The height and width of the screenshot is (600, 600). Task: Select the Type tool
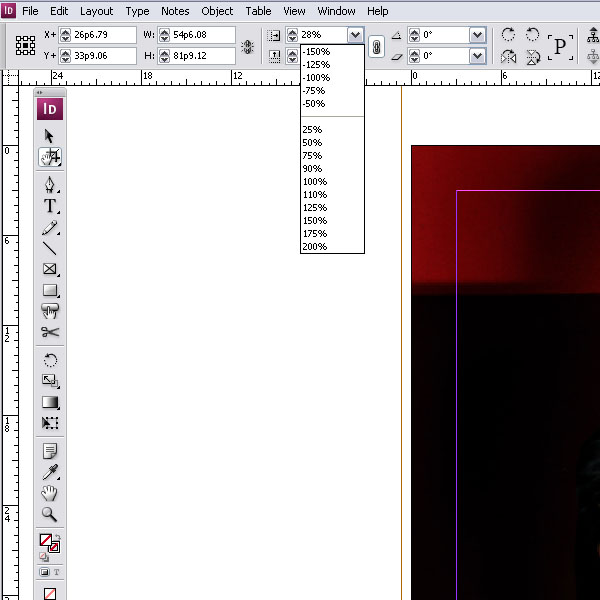50,206
